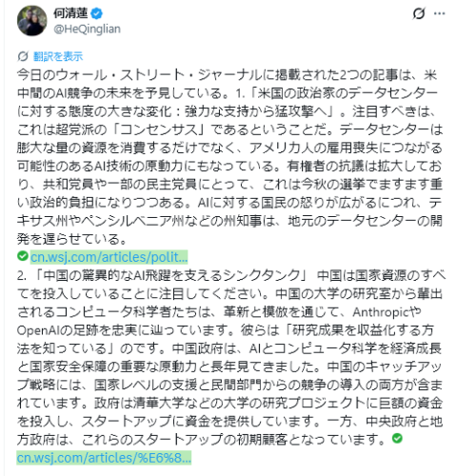Click the word OpenAI in the post
457x476 pixels.
pos(38,330)
